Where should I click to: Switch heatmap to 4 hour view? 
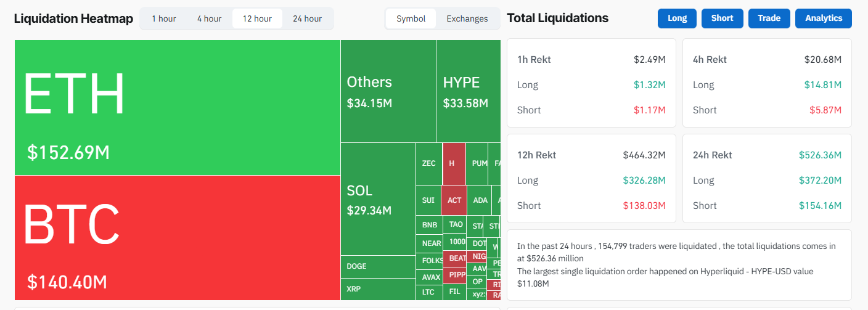point(209,18)
